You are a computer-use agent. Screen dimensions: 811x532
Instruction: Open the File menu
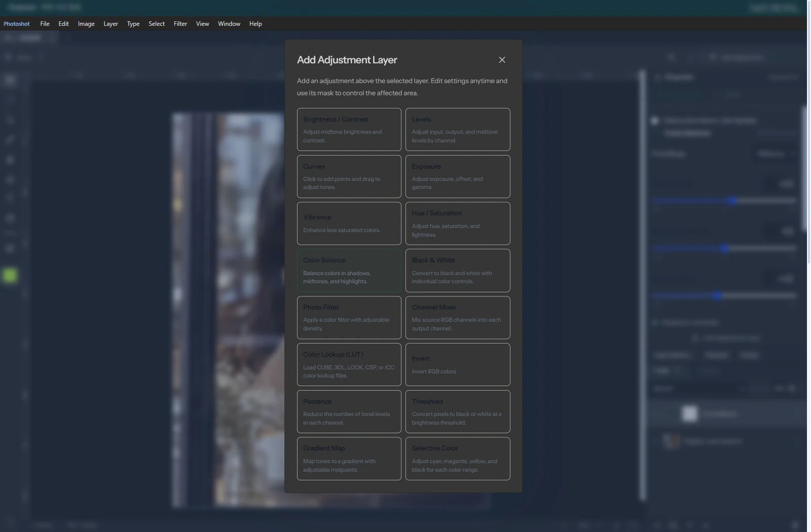click(45, 24)
